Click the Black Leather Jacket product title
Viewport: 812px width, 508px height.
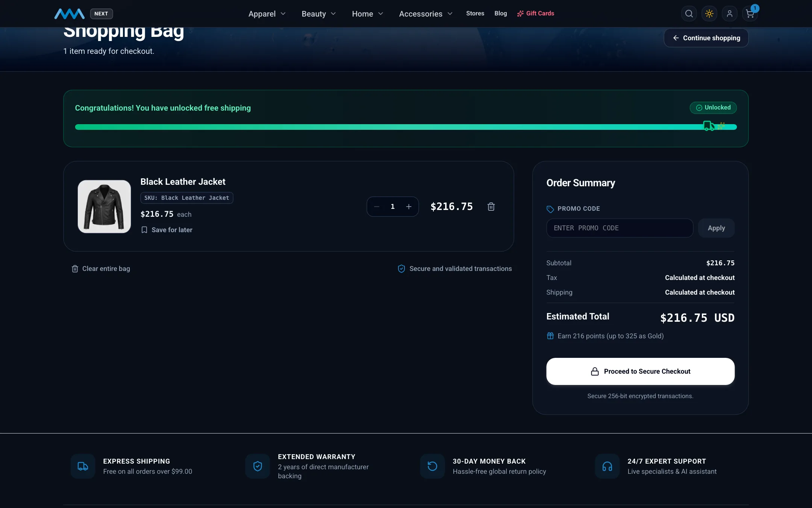coord(183,182)
